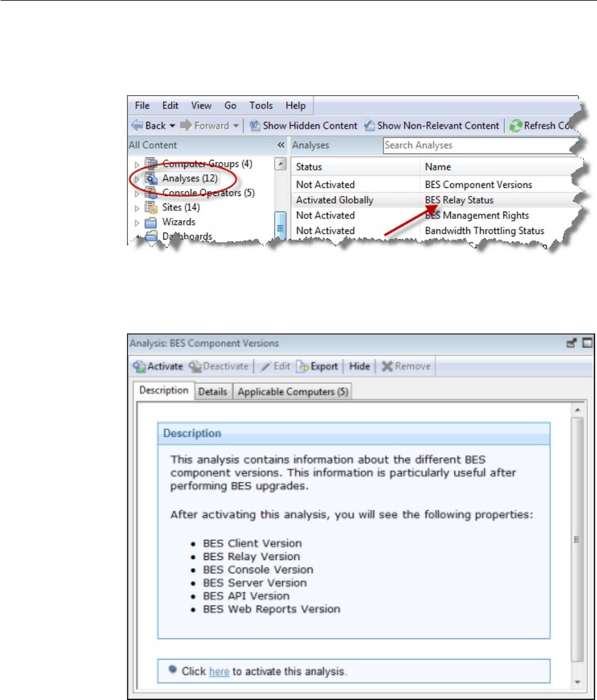The height and width of the screenshot is (700, 597).
Task: Open the Applicable Computers (5) tab
Action: pyautogui.click(x=293, y=392)
